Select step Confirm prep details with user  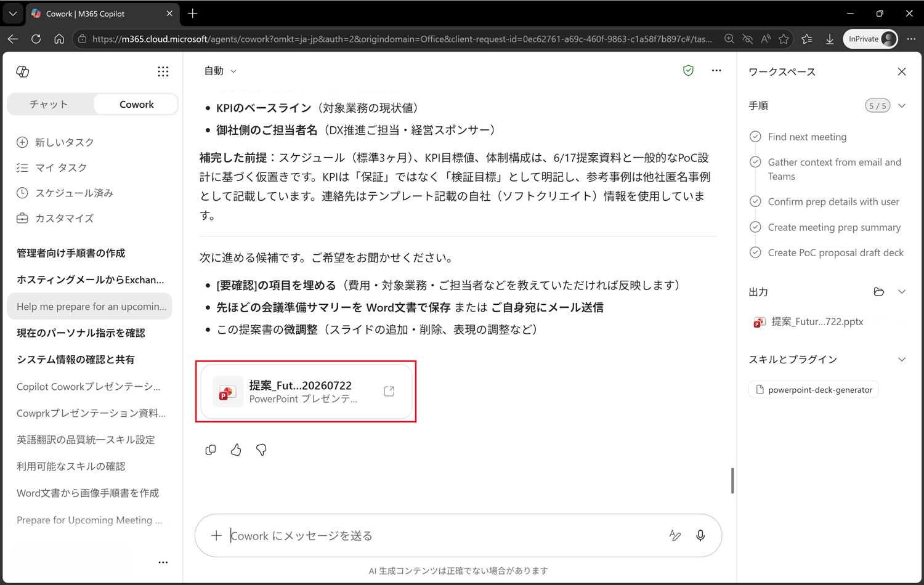pyautogui.click(x=833, y=201)
